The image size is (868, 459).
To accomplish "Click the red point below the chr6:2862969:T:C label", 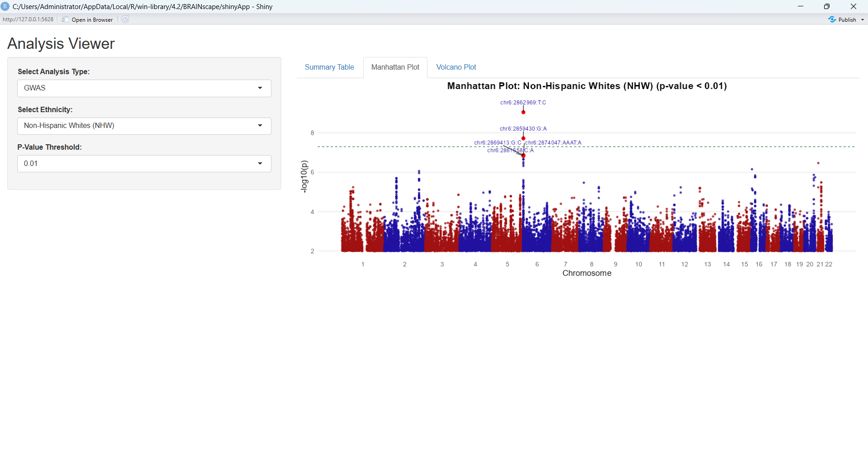I will (x=523, y=112).
